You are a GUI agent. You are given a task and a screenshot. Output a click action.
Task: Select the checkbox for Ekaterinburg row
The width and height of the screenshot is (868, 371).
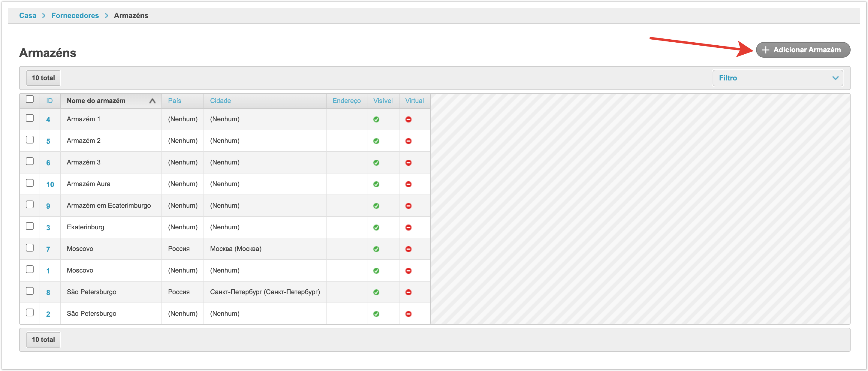[x=30, y=226]
